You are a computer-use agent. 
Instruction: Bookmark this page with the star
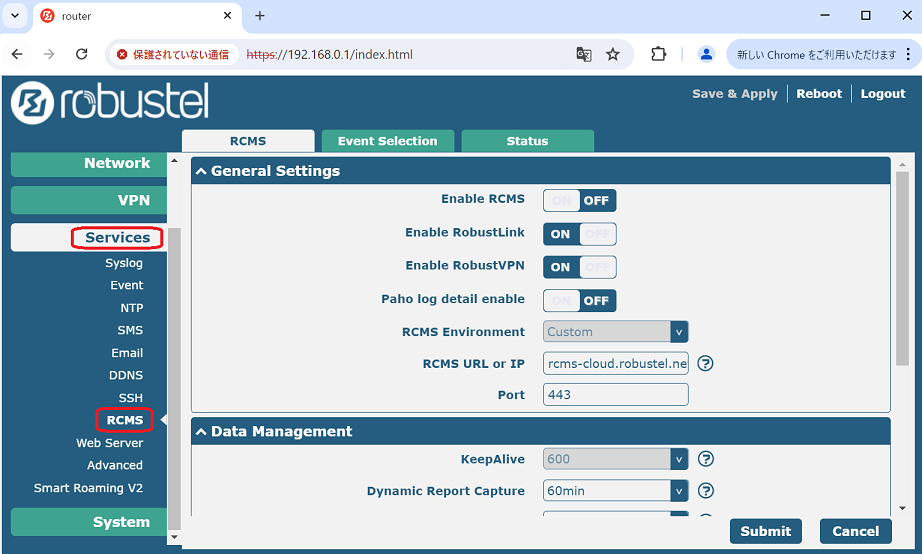pos(613,55)
